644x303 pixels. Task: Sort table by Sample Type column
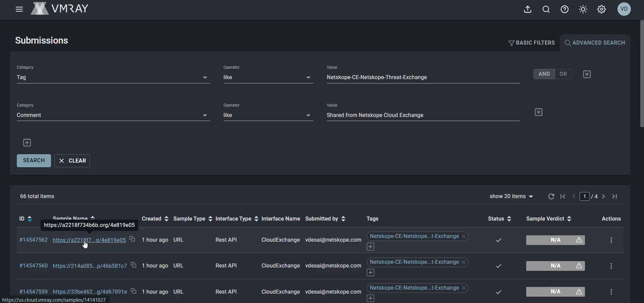click(x=210, y=219)
